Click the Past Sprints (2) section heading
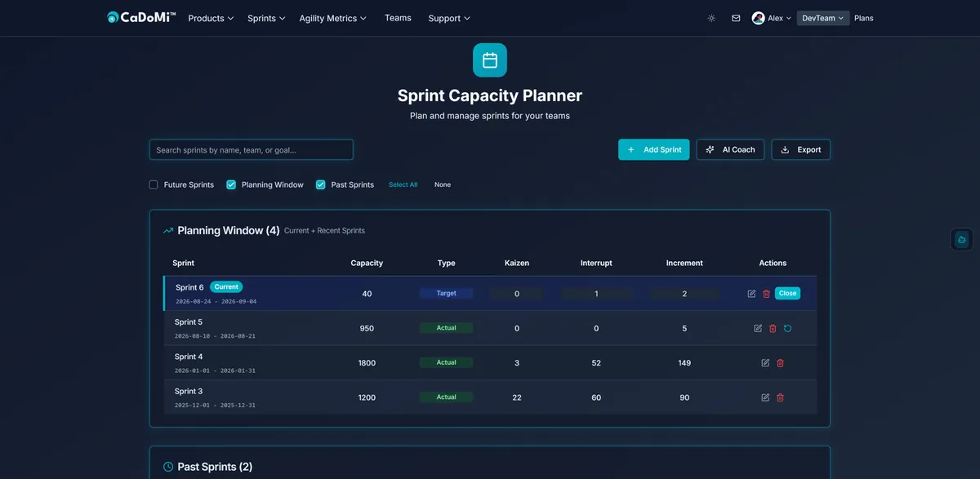Viewport: 980px width, 479px height. point(215,467)
